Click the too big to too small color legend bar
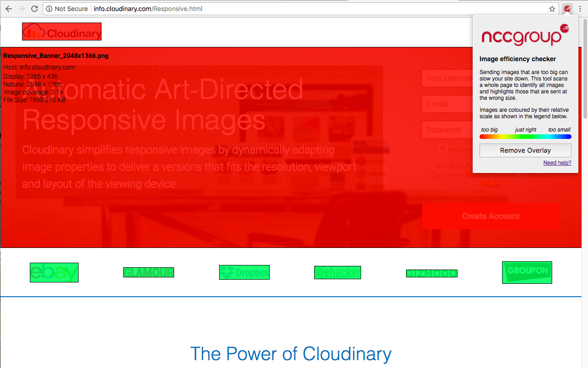 pos(526,137)
